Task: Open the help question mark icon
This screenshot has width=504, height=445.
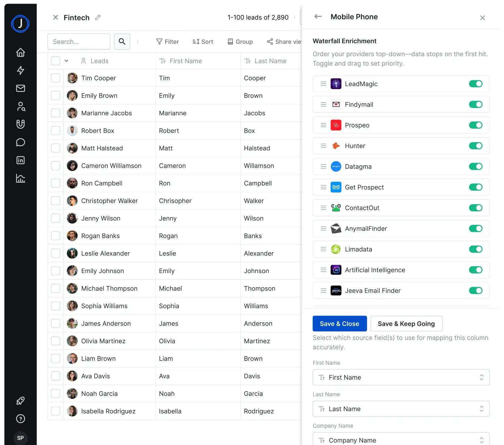Action: 20,419
